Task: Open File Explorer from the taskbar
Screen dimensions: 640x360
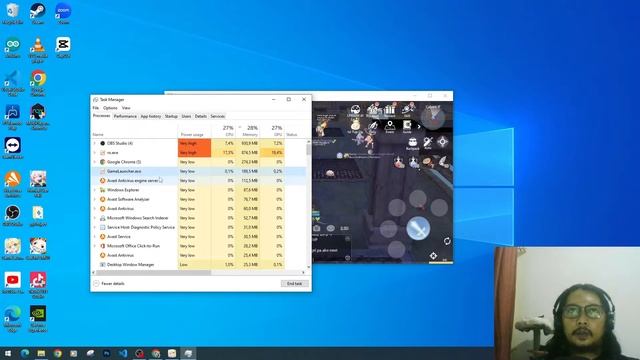Action: 41,353
